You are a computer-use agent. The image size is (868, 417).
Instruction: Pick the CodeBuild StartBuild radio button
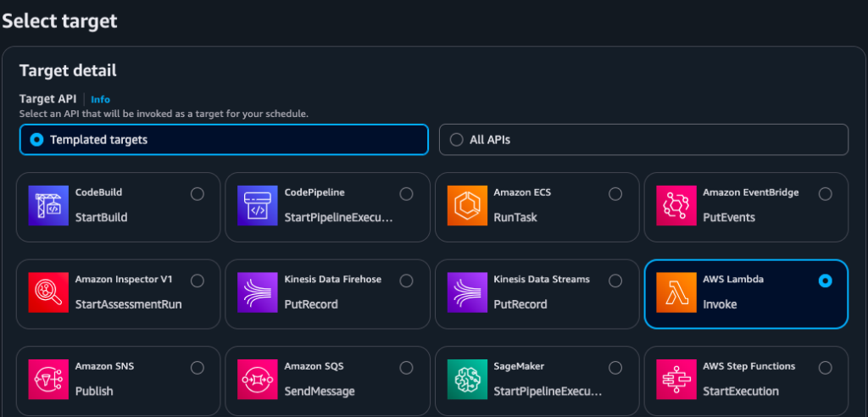198,194
